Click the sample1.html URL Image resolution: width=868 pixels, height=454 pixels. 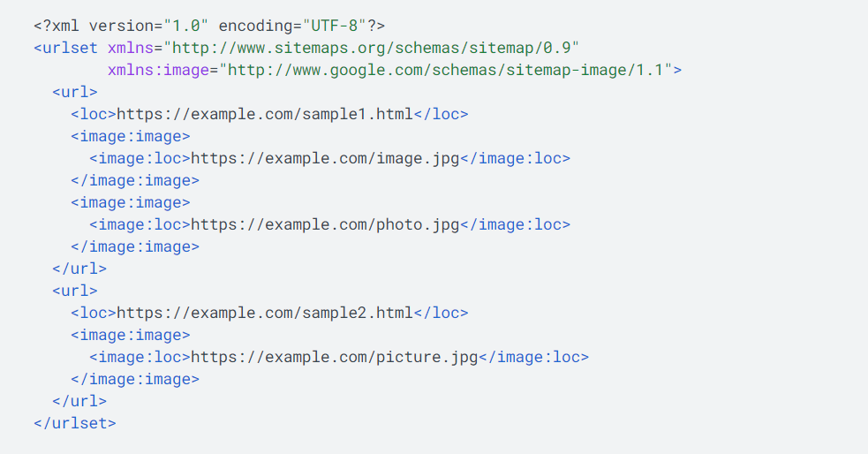(x=265, y=114)
